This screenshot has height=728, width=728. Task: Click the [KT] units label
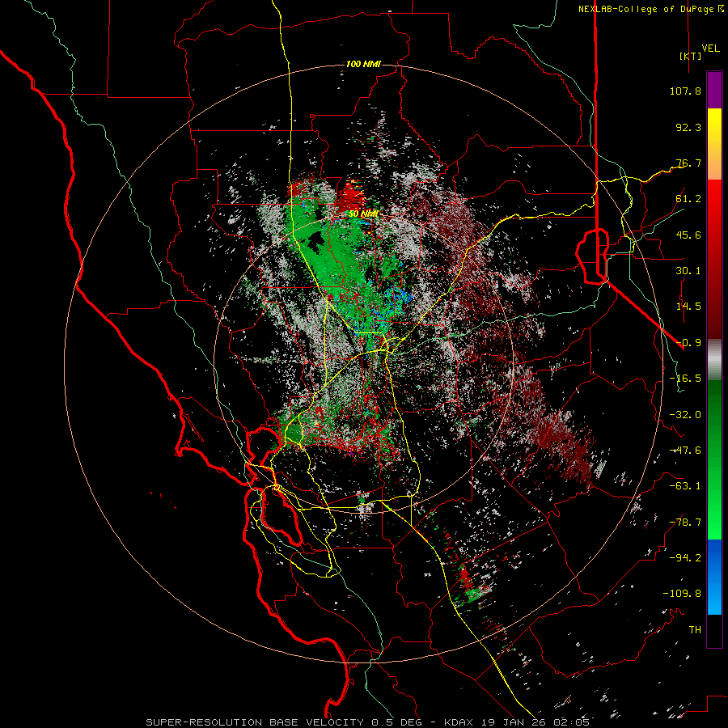[691, 56]
